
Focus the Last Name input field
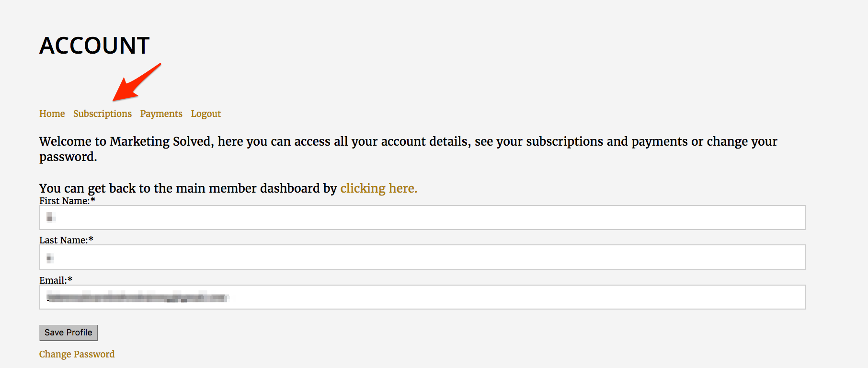(x=422, y=257)
